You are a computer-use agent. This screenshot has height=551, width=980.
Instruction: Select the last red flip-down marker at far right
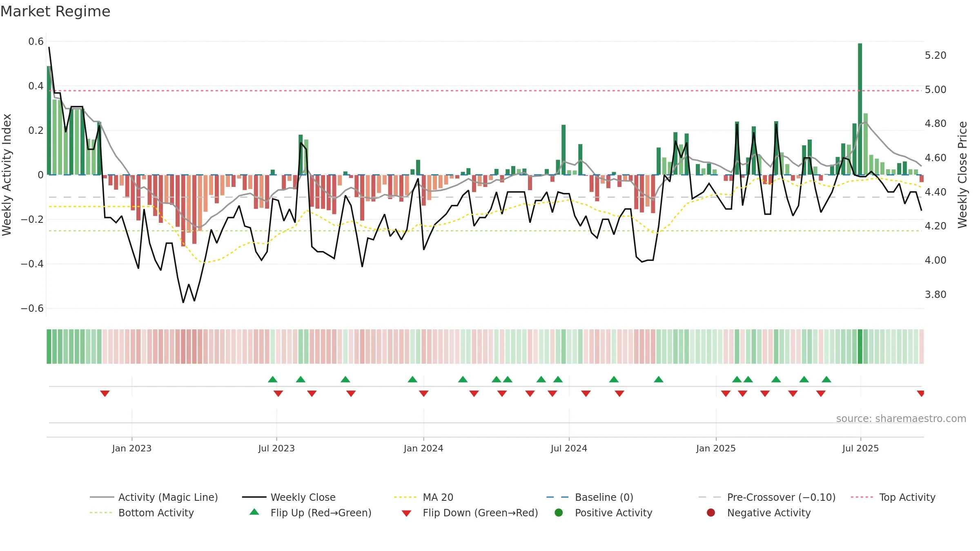pos(921,393)
